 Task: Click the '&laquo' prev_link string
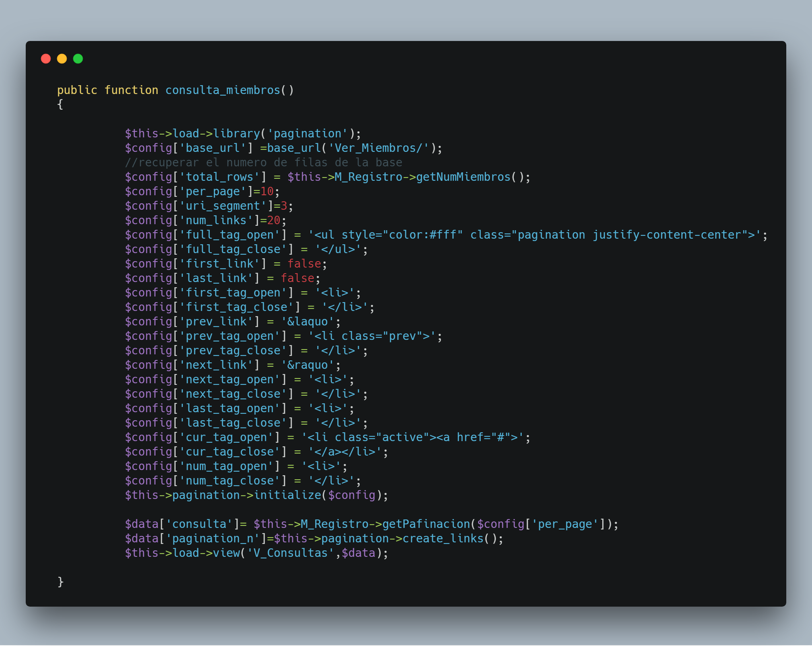tap(308, 321)
